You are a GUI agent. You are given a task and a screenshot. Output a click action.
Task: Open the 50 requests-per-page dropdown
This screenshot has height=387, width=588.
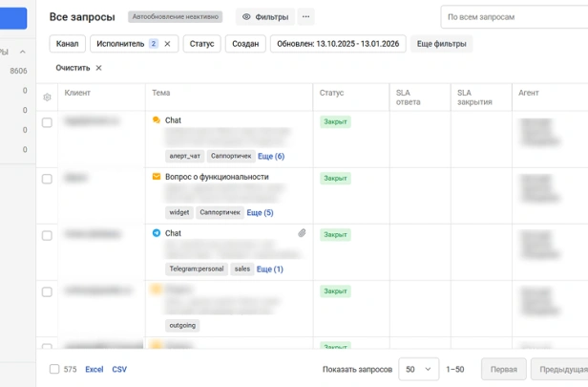(418, 370)
